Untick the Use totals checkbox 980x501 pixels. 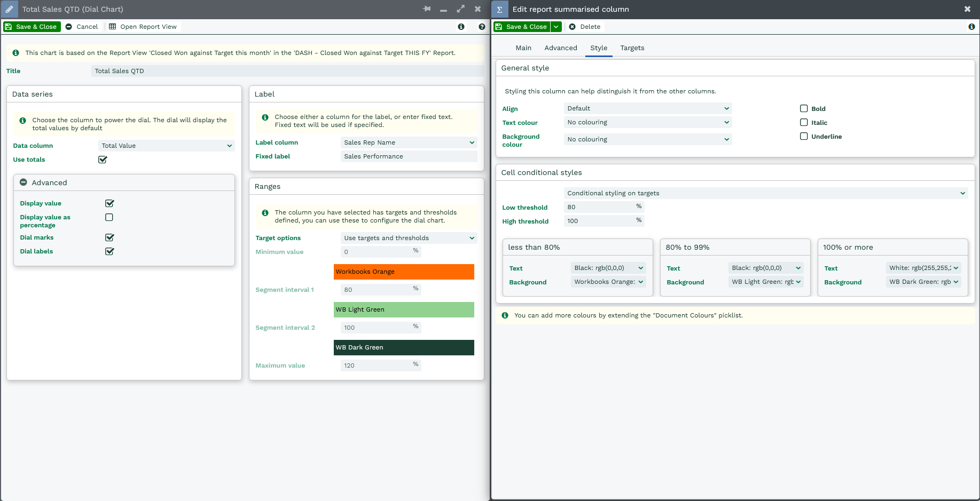tap(103, 160)
